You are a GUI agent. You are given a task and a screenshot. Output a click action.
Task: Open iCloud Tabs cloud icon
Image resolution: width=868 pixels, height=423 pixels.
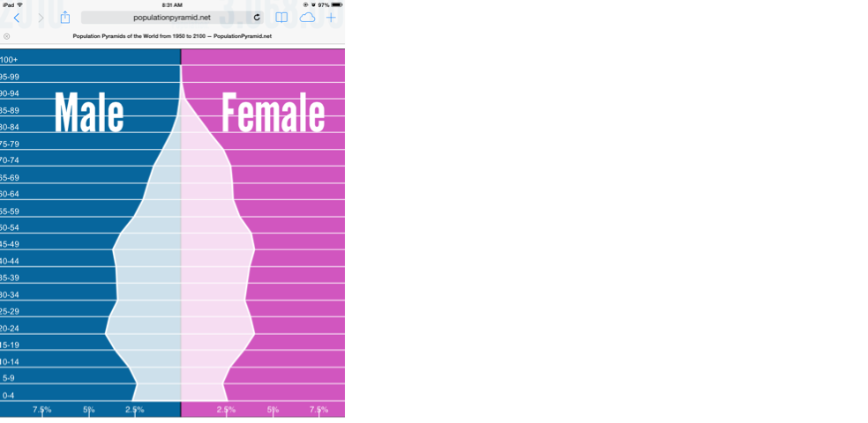tap(307, 18)
